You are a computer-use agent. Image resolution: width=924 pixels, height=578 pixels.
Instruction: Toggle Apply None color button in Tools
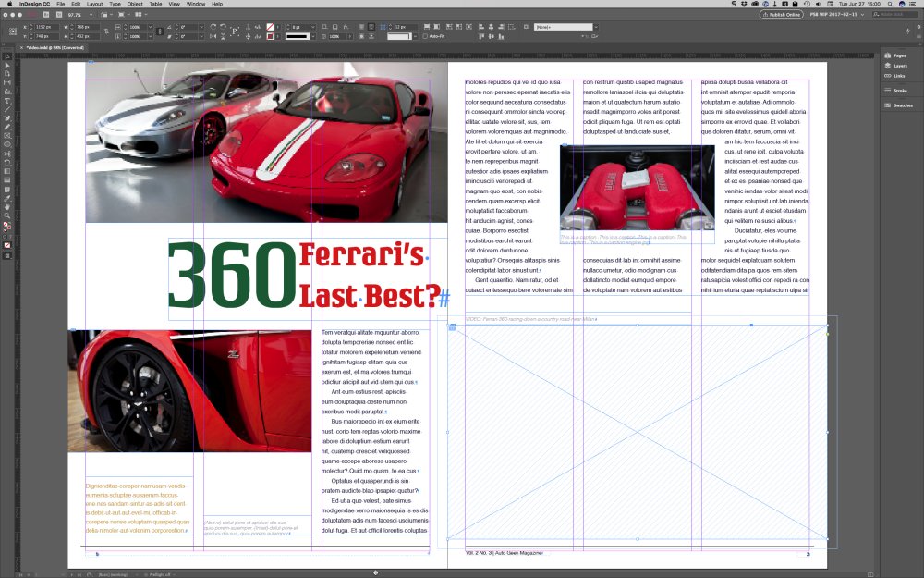[7, 243]
